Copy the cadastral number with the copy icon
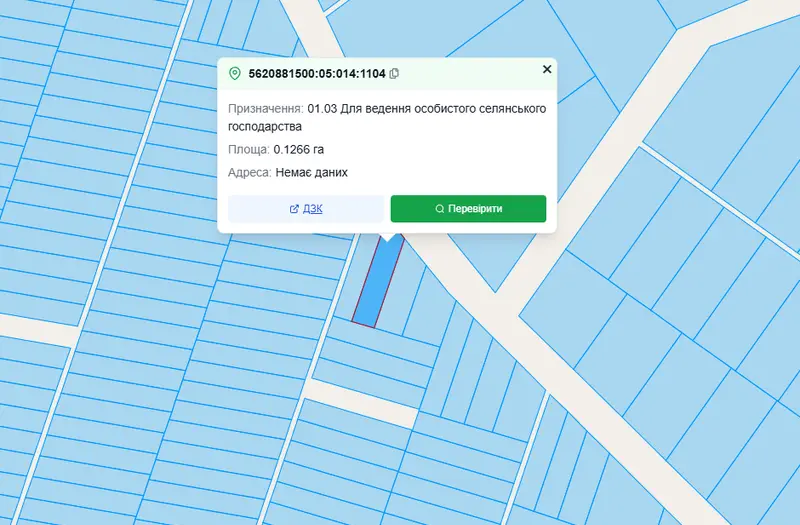Image resolution: width=800 pixels, height=525 pixels. point(394,73)
